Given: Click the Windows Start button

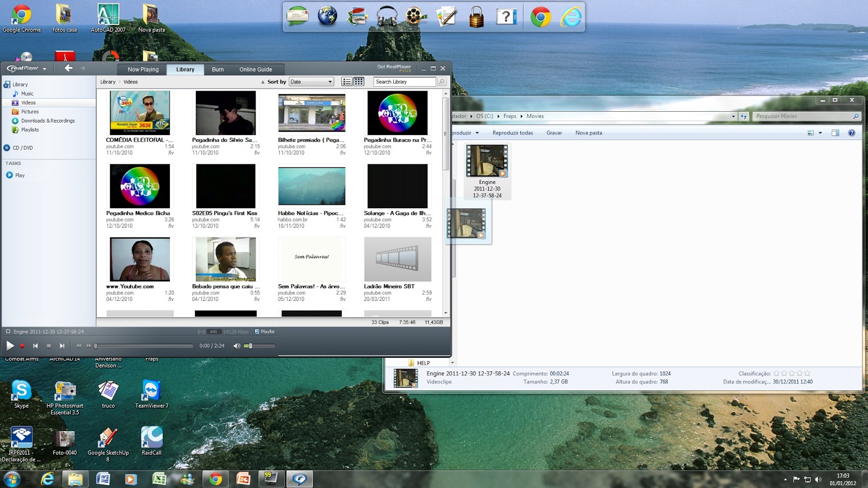Looking at the screenshot, I should point(12,479).
